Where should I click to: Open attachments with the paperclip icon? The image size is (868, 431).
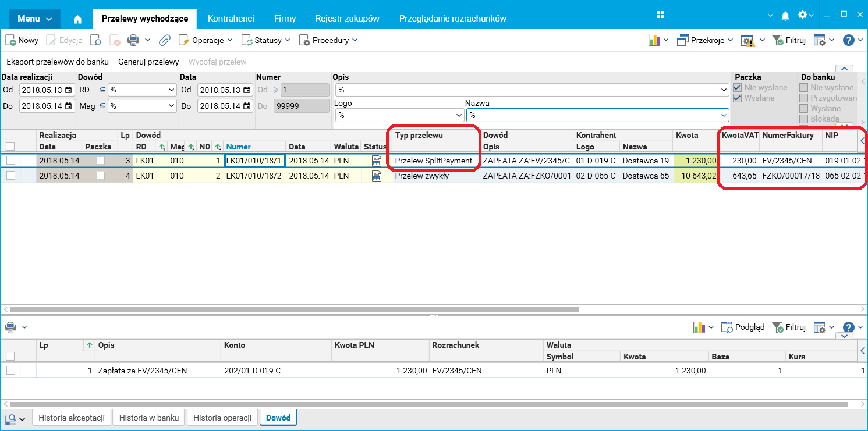pos(165,40)
